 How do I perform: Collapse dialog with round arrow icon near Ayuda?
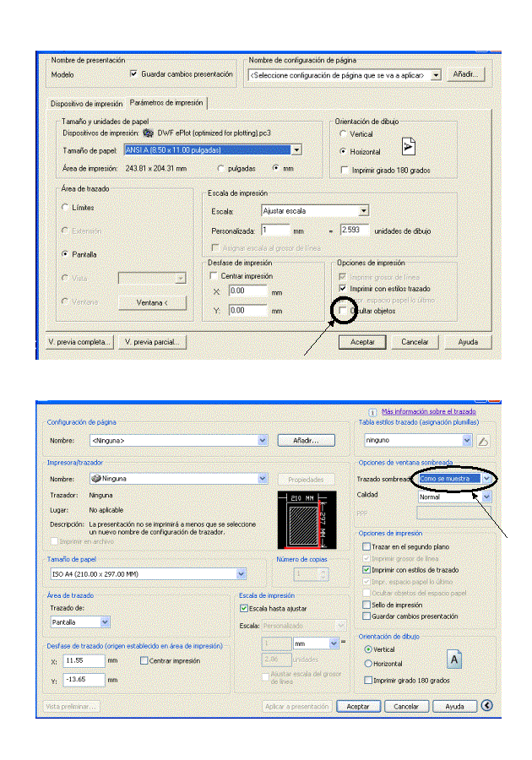point(487,705)
